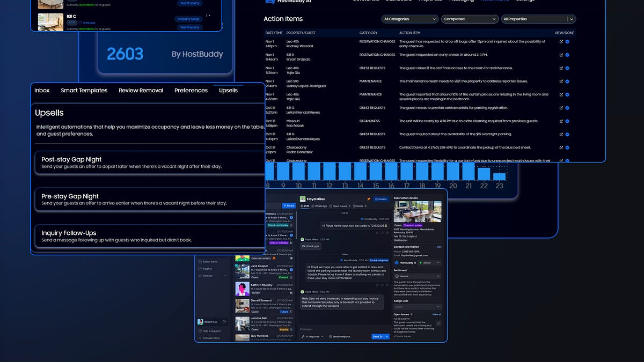Open dropdown arrow beside Send button

[x=387, y=337]
